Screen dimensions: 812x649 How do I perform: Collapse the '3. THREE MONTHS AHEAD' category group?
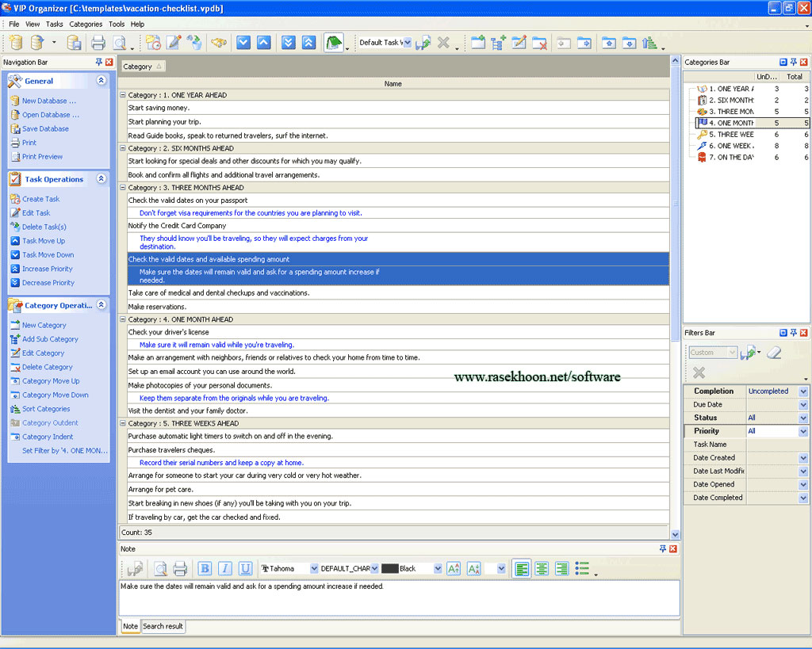(x=123, y=188)
